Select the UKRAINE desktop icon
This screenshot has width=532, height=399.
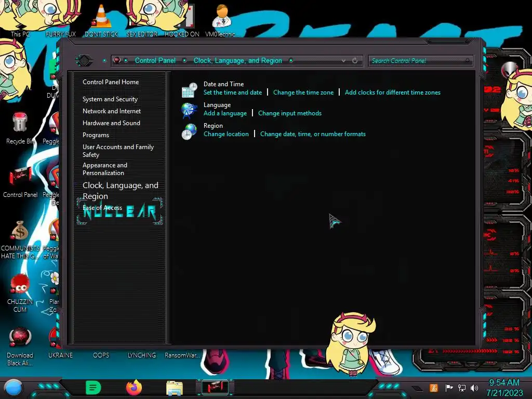click(x=60, y=355)
